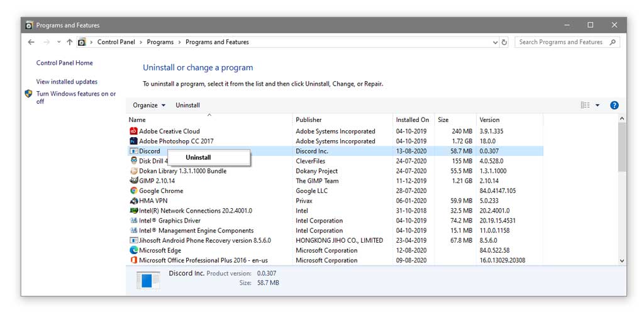Go up one level with up arrow
The height and width of the screenshot is (315, 644).
(69, 42)
